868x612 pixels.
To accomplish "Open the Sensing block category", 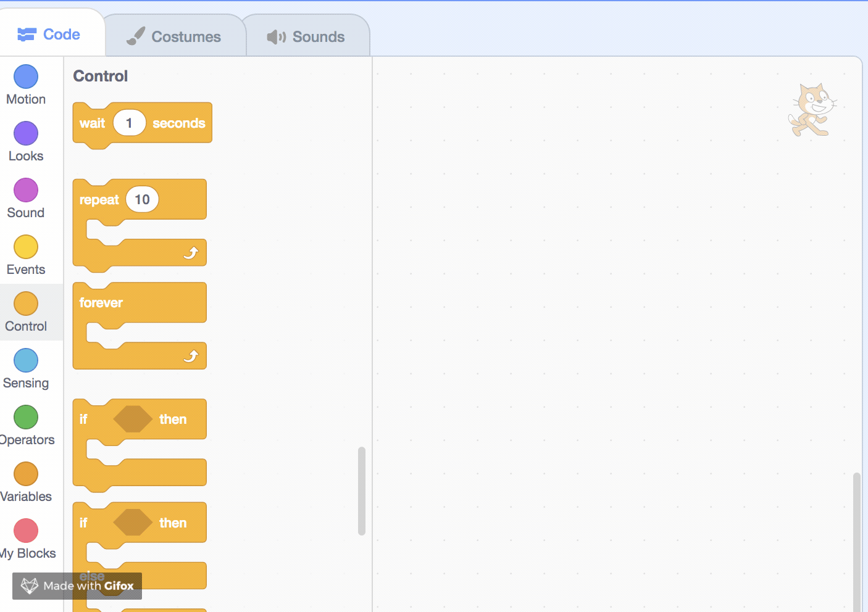I will coord(25,360).
